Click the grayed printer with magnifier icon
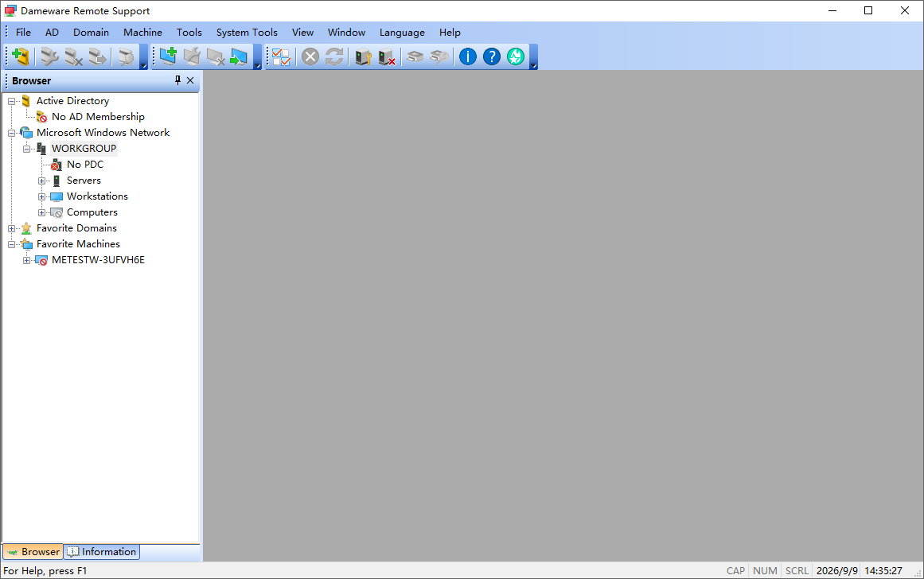924x579 pixels. [439, 56]
